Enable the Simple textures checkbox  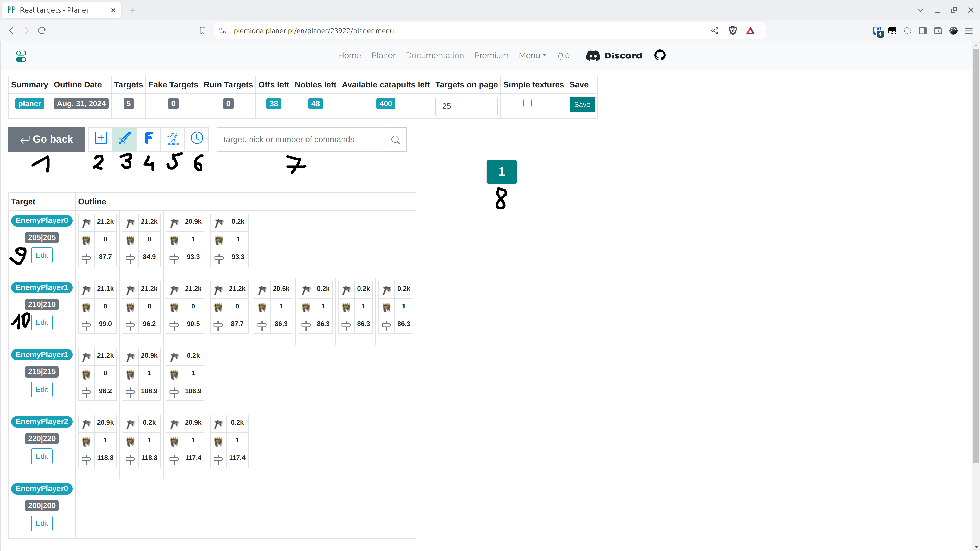coord(527,103)
